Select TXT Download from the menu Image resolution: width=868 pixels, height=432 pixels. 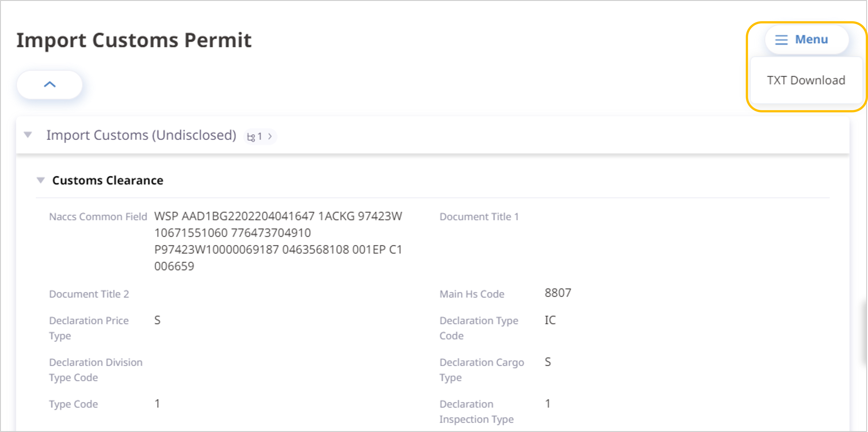click(806, 80)
